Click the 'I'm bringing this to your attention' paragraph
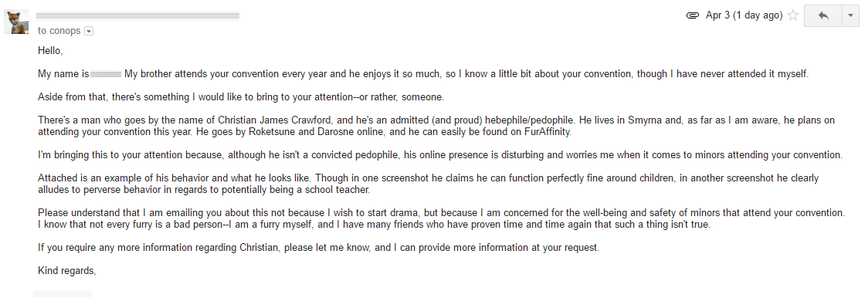Screen dimensions: 868x308 [440, 155]
